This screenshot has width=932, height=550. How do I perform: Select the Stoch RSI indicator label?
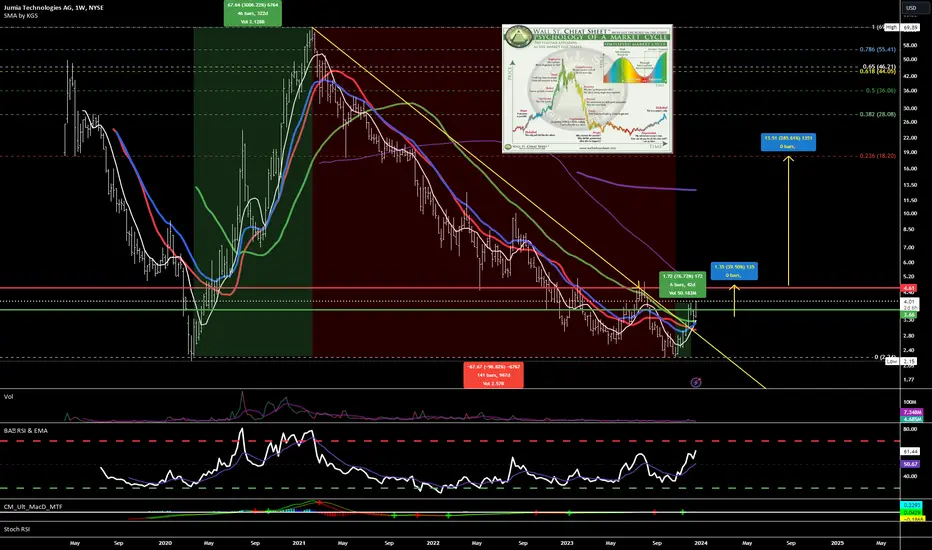pyautogui.click(x=17, y=529)
